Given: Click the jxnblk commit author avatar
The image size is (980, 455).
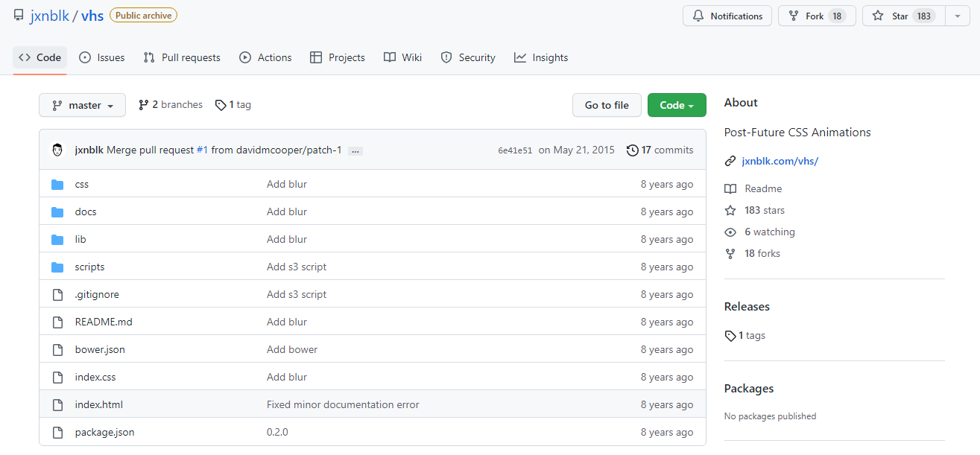Looking at the screenshot, I should (57, 150).
